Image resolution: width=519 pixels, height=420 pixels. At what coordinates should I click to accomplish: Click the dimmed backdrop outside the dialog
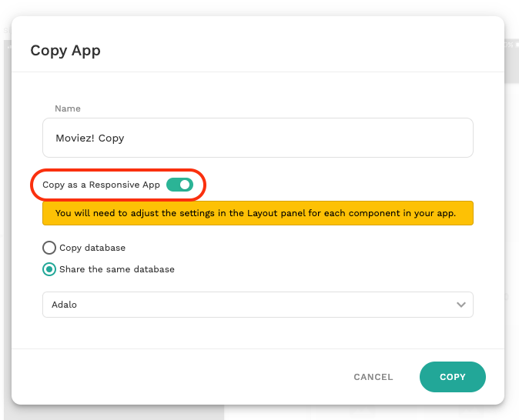[511, 231]
